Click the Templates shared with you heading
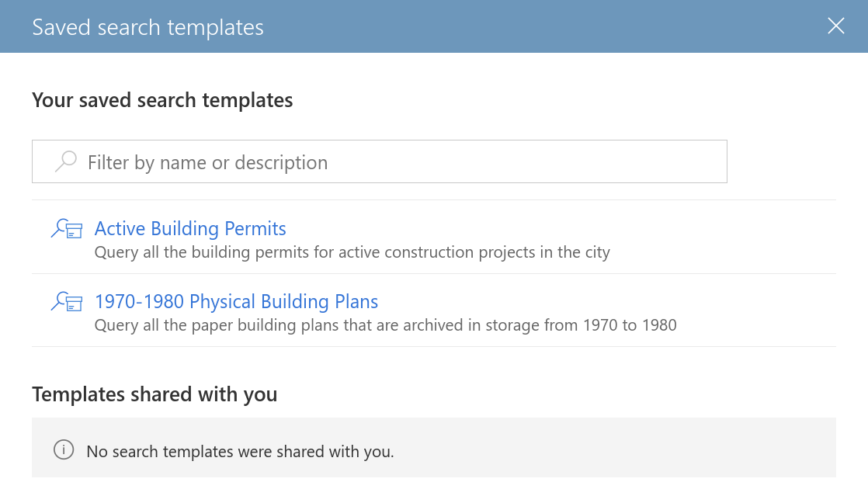The height and width of the screenshot is (496, 868). click(x=155, y=394)
